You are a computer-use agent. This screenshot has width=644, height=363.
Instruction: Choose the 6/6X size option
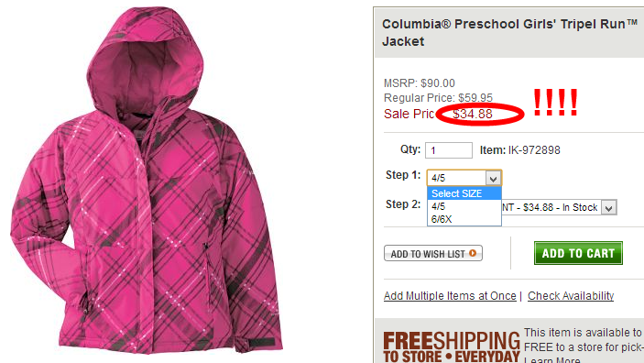[464, 219]
